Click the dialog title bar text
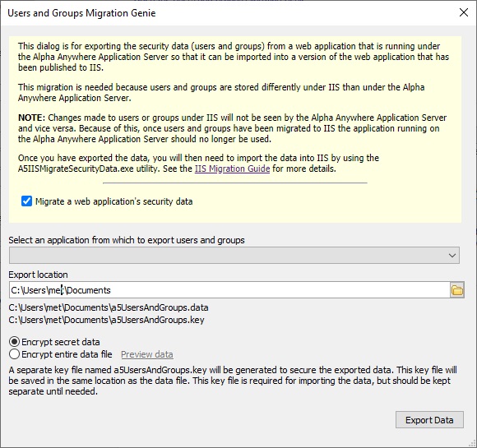 tap(81, 13)
